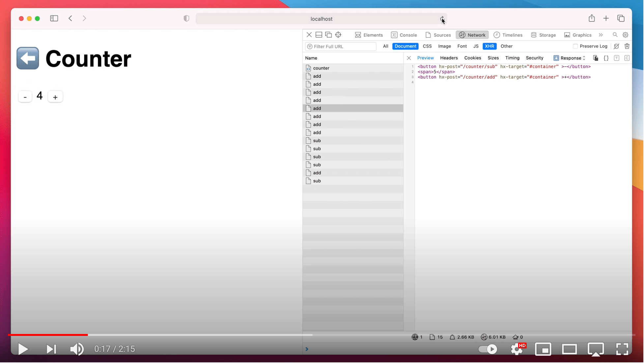Expand the DevTools more tools menu
Viewport: 644px width, 363px height.
coord(600,35)
